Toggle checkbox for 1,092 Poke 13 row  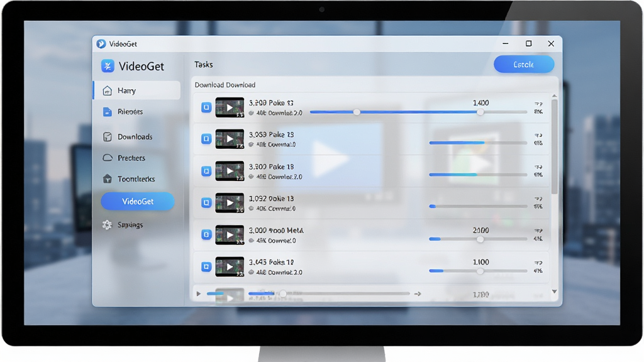[206, 202]
